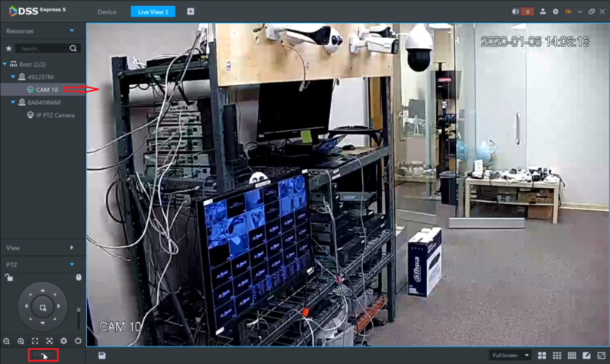
Task: Click the full screen expand icon
Action: click(602, 355)
